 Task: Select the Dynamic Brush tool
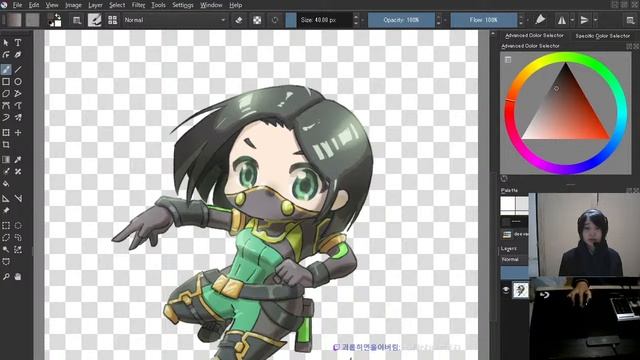point(6,118)
